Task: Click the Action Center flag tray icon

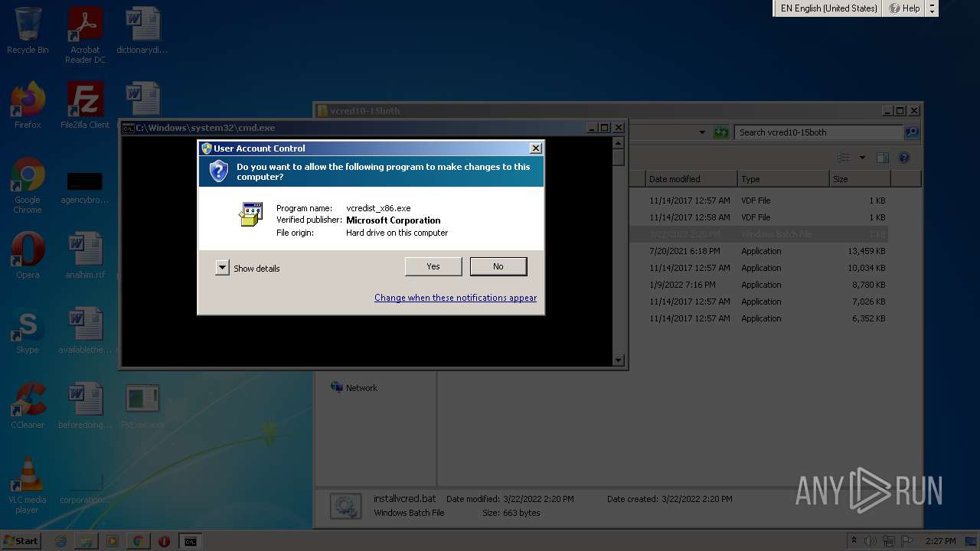Action: click(908, 541)
